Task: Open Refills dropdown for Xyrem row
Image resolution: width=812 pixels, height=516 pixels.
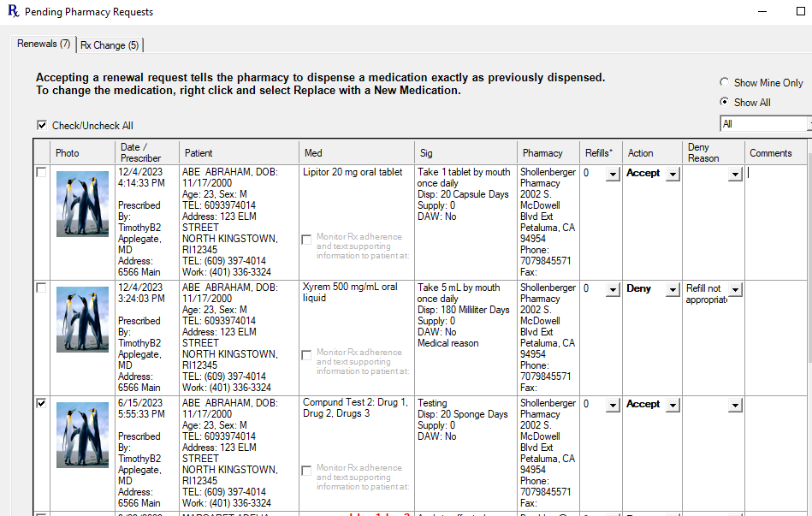Action: coord(613,290)
